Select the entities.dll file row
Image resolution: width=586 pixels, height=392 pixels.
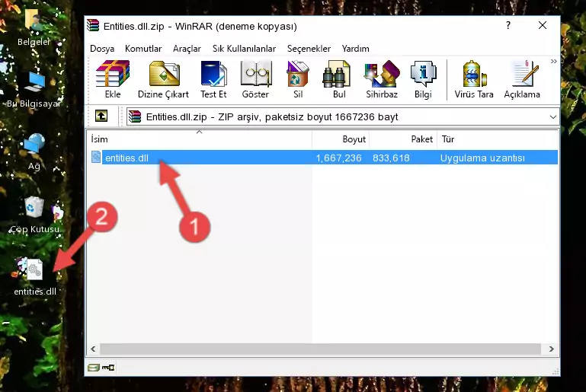(x=323, y=158)
